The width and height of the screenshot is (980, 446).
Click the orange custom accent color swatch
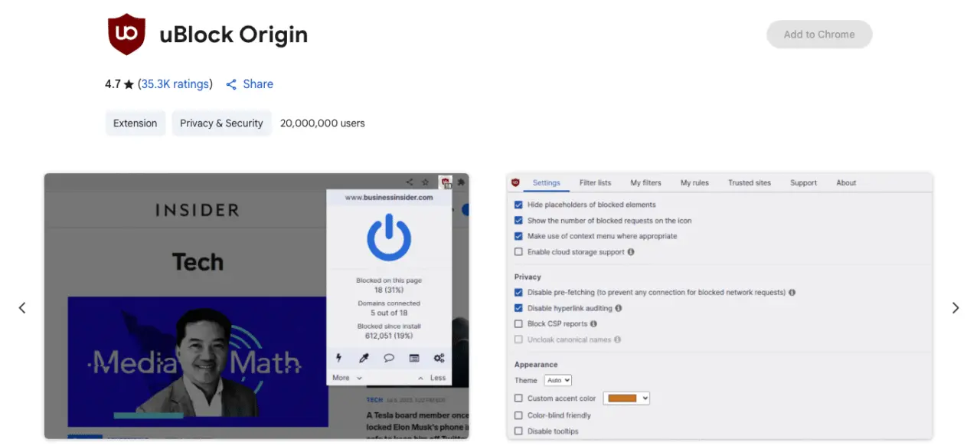621,398
